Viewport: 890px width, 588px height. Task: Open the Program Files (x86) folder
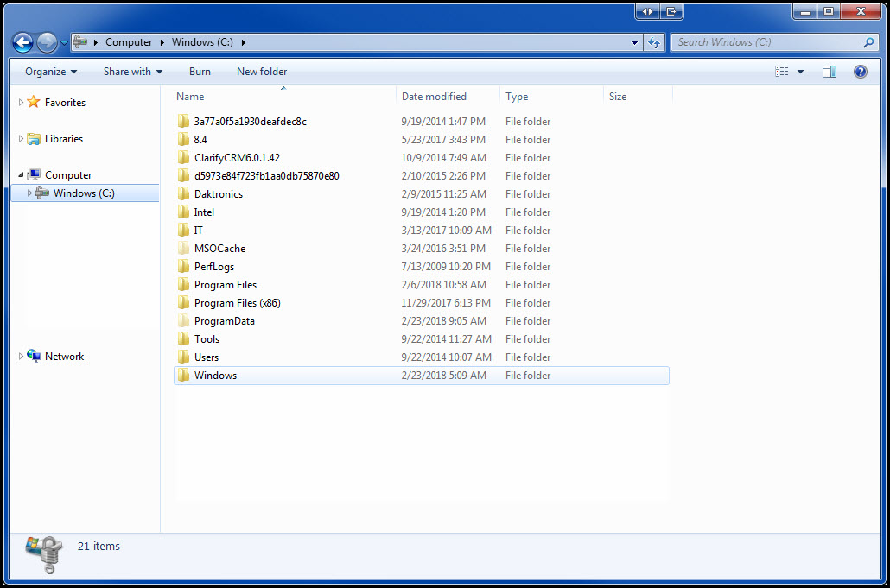coord(237,302)
